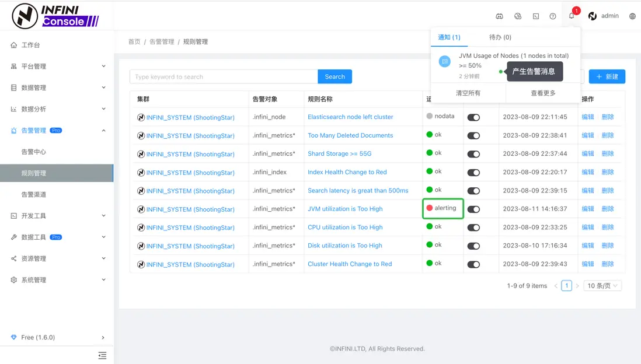
Task: Open the globe language switcher icon
Action: coord(632,16)
